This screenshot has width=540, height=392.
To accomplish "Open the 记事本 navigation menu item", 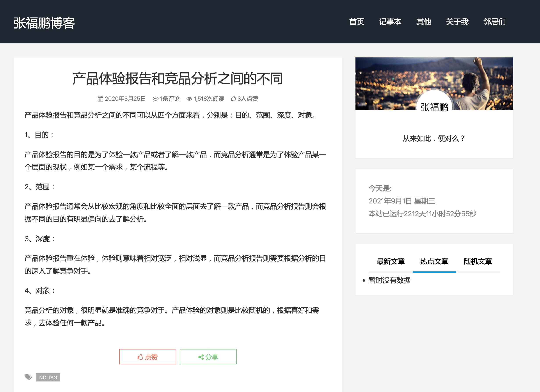I will pyautogui.click(x=390, y=22).
